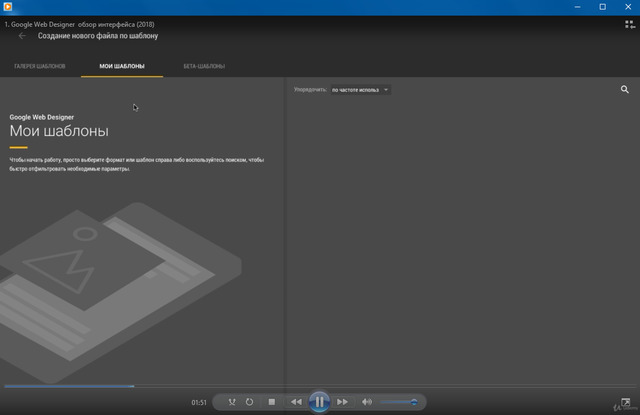Go back using the left arrow
This screenshot has height=415, width=640.
22,36
